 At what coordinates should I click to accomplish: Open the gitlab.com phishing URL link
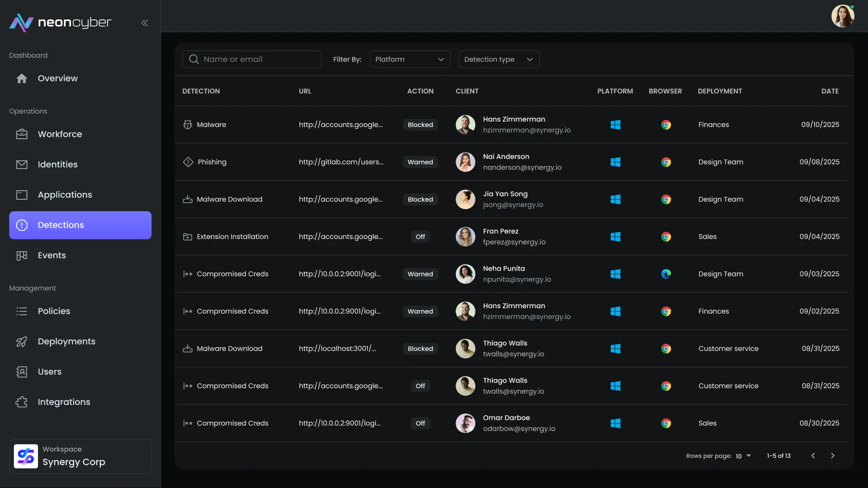(x=341, y=162)
